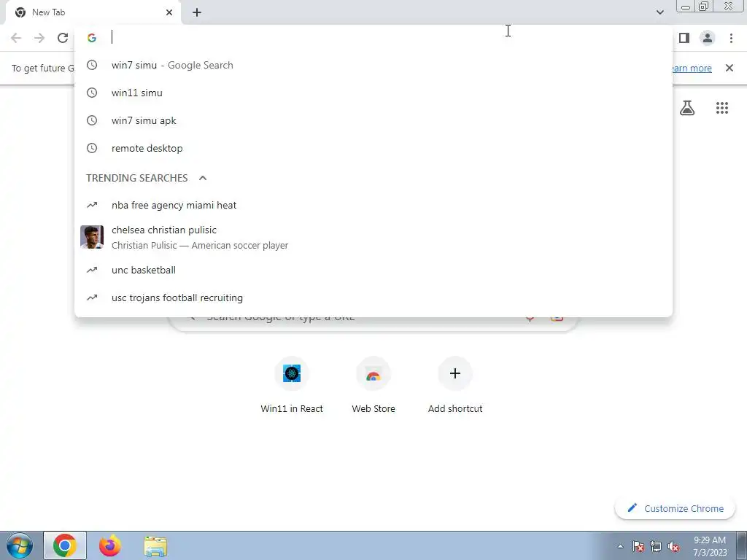Open the Google apps grid
Viewport: 747px width, 560px height.
click(722, 108)
